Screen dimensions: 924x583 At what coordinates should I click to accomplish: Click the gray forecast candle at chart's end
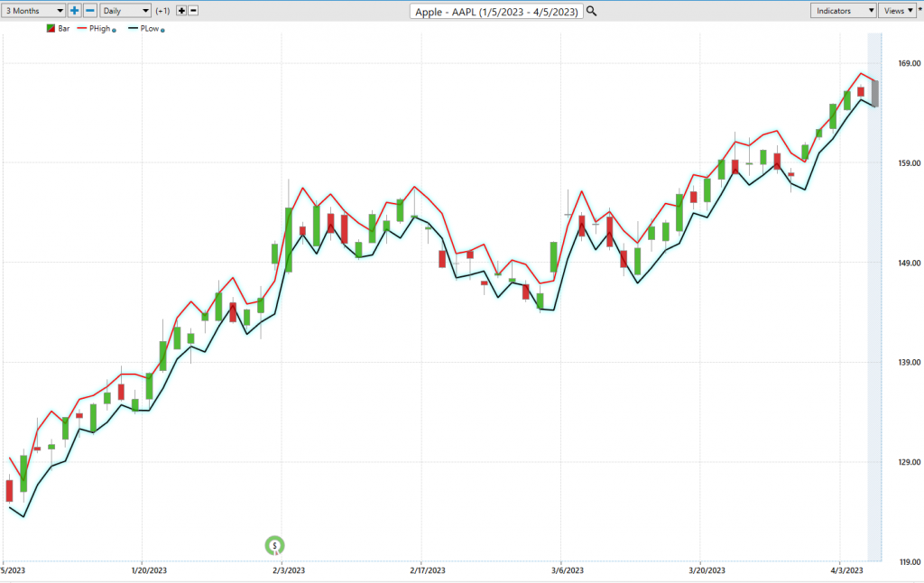(x=875, y=94)
